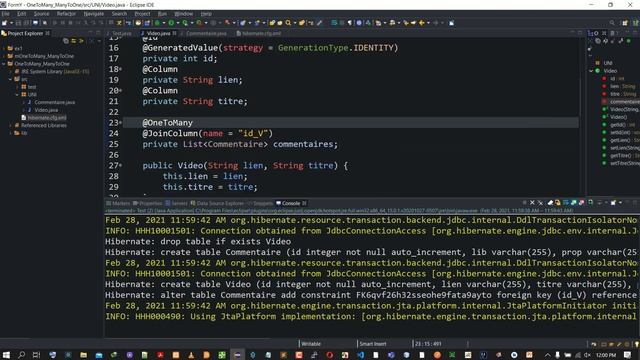This screenshot has width=640, height=360.
Task: Collapse the UNI package node
Action: [x=17, y=94]
